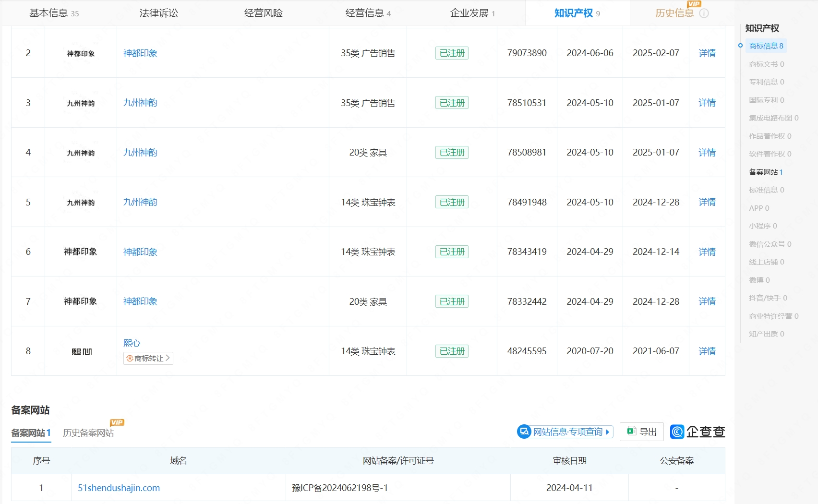This screenshot has height=504, width=818.
Task: View 详情 for trademark 78508981
Action: [x=707, y=153]
